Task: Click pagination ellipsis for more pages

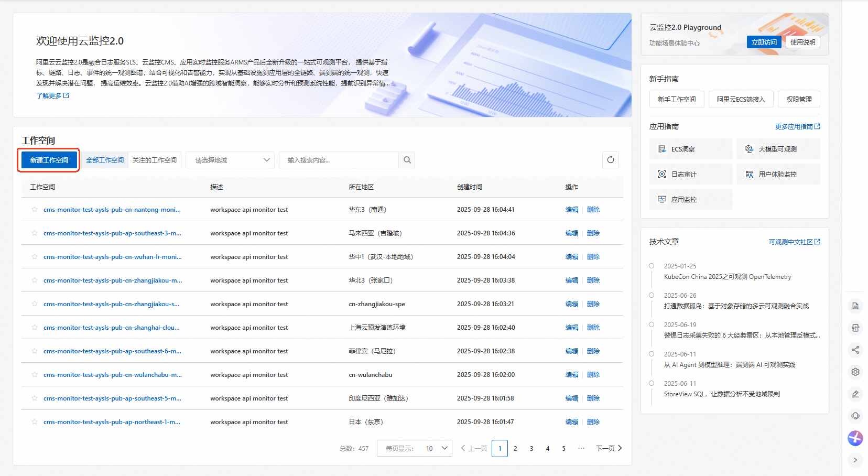Action: [x=581, y=448]
